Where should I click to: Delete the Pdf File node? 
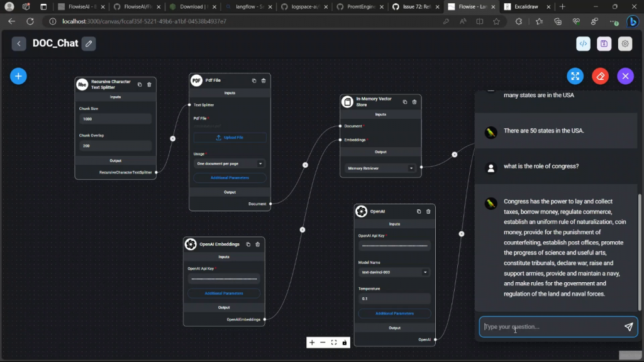264,80
